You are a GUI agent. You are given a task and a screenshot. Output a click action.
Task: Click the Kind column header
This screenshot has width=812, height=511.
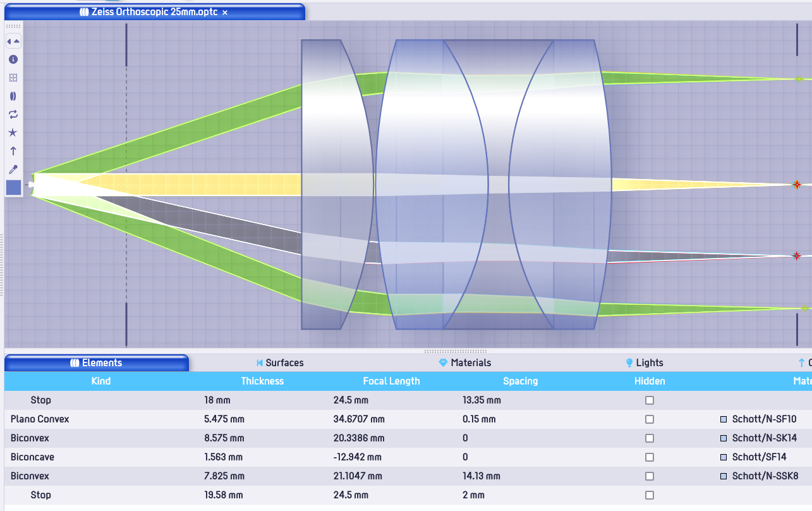coord(101,381)
